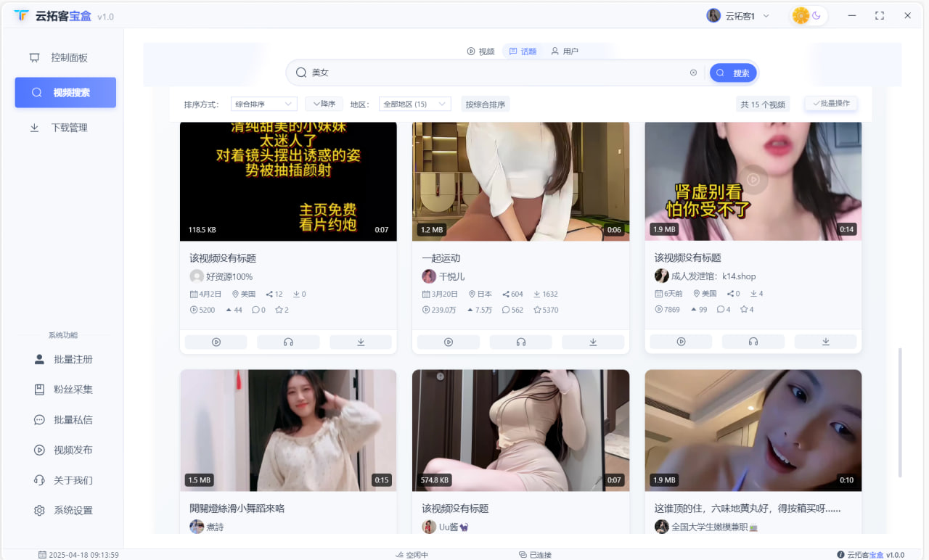Toggle dark mode with the sun/moon switch
This screenshot has width=929, height=560.
808,15
